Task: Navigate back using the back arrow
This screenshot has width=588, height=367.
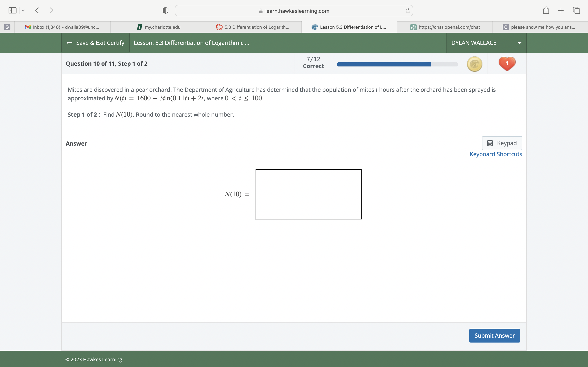Action: coord(37,10)
